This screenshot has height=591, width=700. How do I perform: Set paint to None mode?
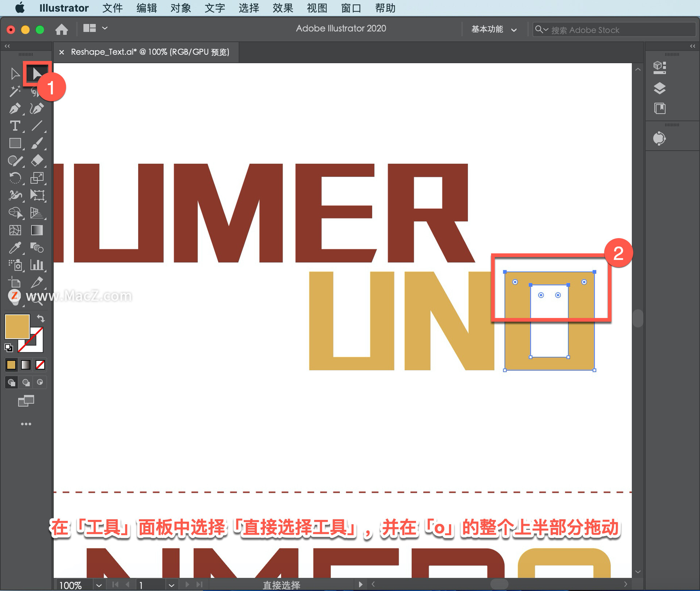[40, 365]
